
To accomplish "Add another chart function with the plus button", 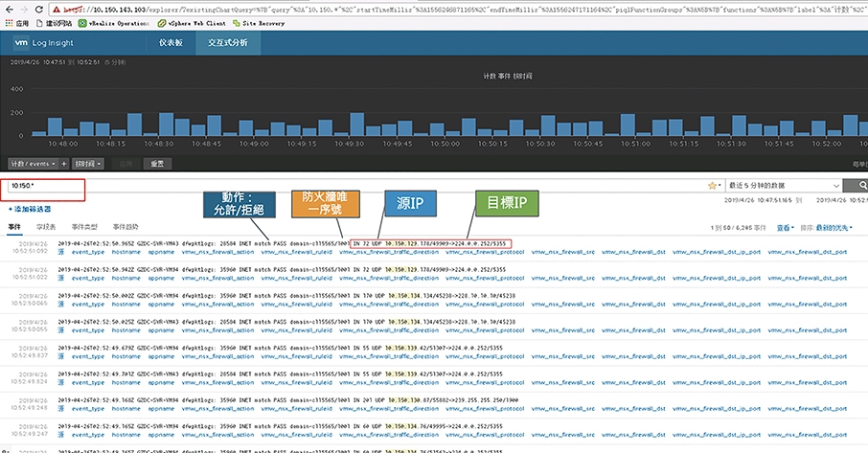I will [x=63, y=164].
